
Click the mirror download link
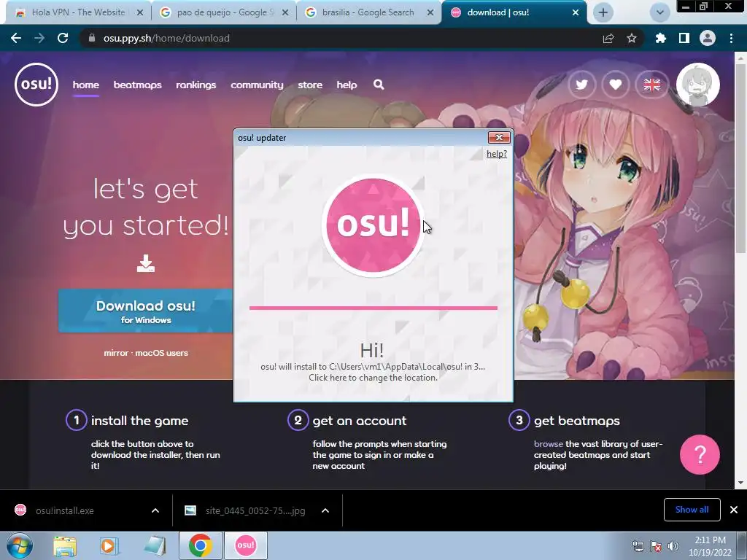[116, 353]
